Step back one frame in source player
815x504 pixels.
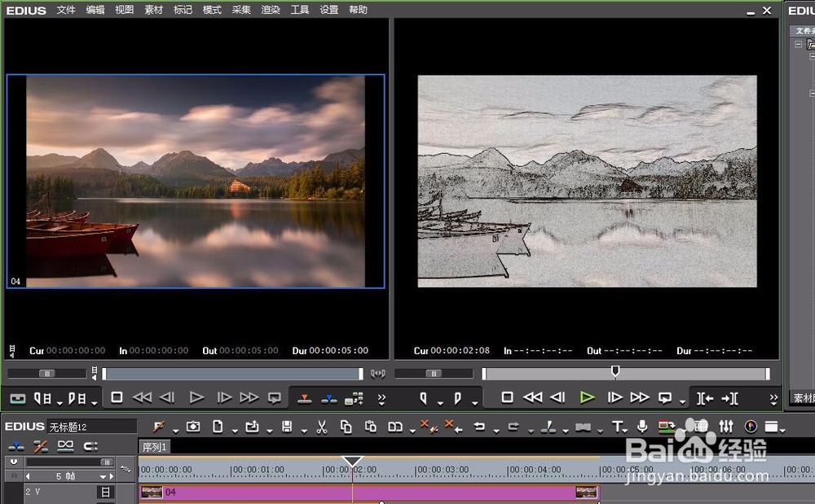pos(167,397)
